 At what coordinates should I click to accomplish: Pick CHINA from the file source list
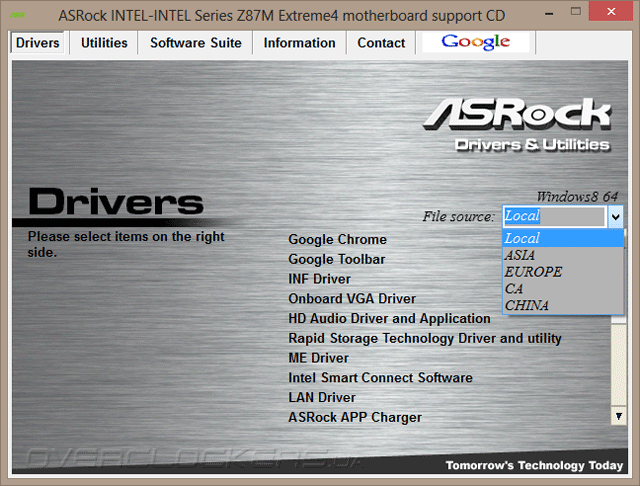pyautogui.click(x=563, y=306)
